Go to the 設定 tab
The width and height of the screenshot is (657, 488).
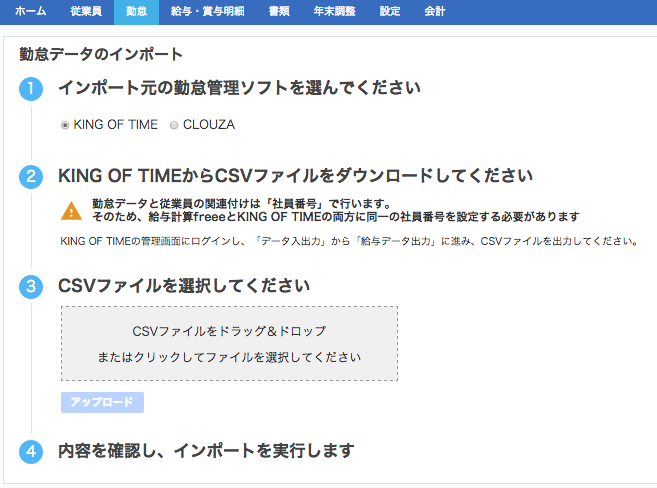pos(390,11)
